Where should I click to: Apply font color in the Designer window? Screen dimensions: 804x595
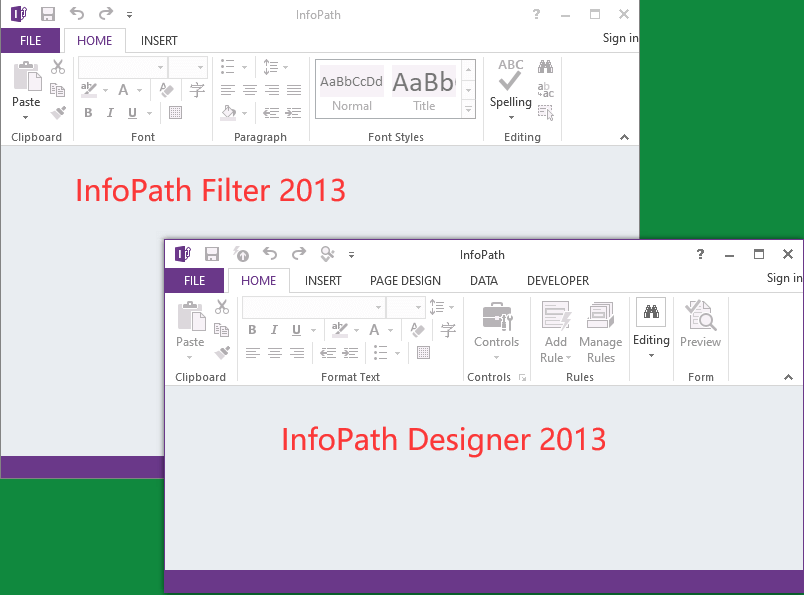tap(374, 330)
